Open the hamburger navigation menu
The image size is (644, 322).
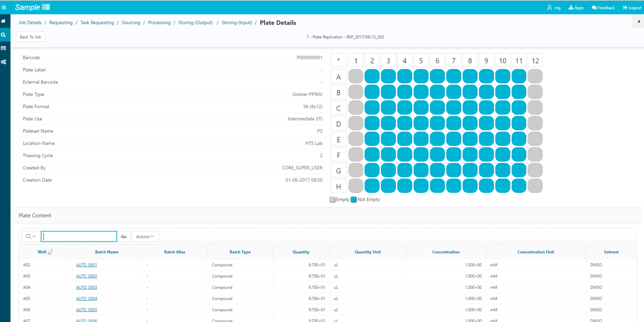(x=4, y=7)
